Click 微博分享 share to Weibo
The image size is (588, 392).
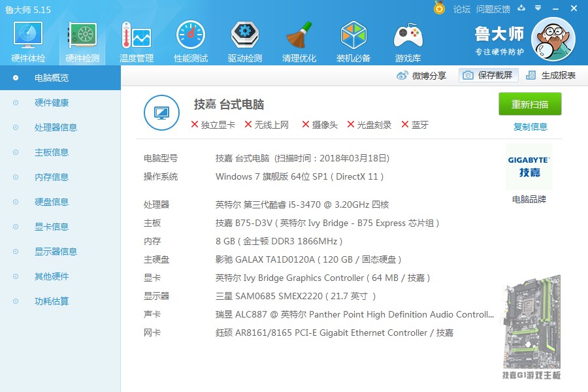coord(421,75)
